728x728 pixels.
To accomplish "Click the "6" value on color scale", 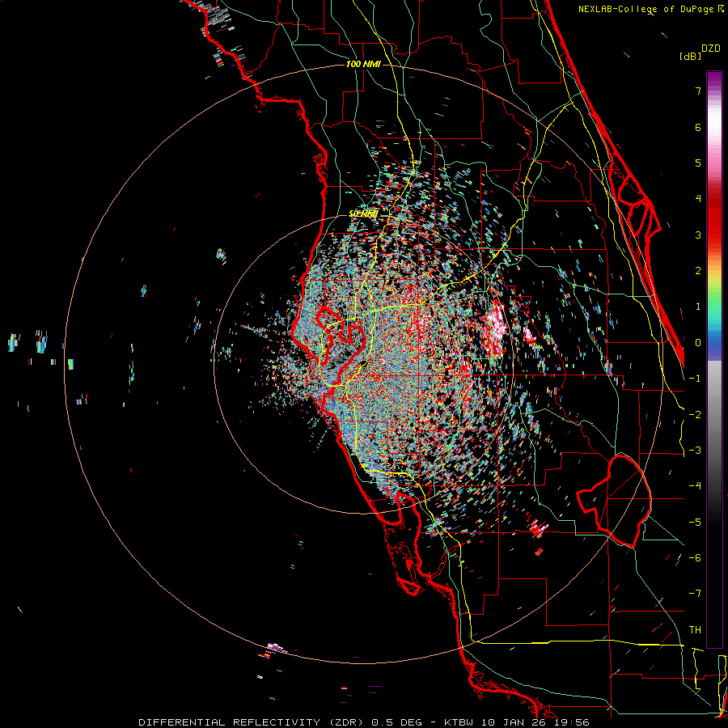I will click(698, 127).
